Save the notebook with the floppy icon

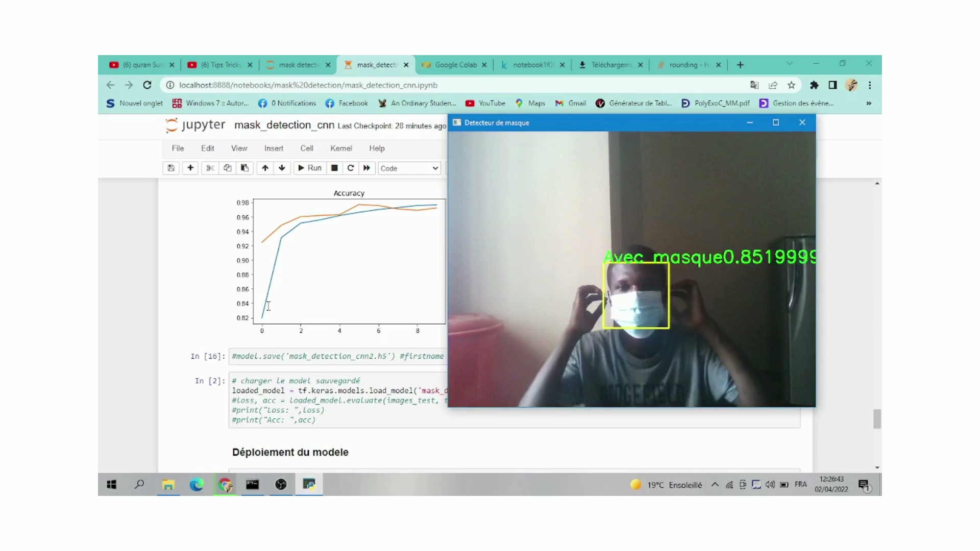tap(171, 168)
